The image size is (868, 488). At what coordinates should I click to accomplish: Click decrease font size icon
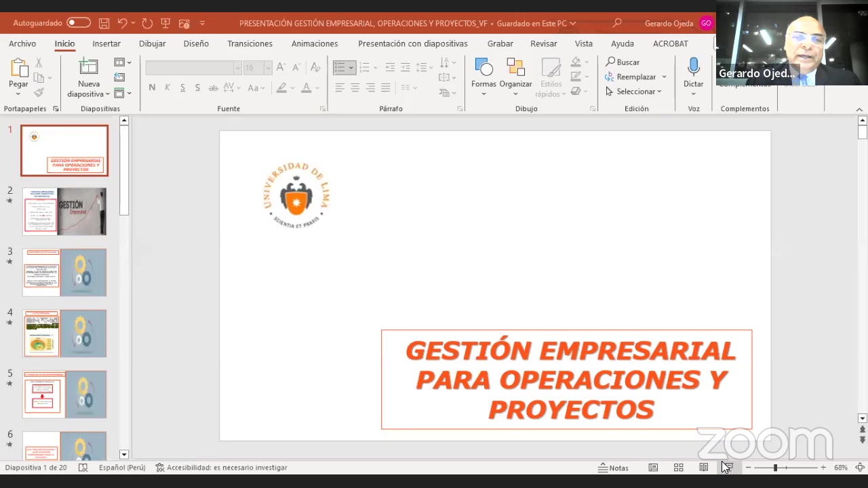pos(296,67)
